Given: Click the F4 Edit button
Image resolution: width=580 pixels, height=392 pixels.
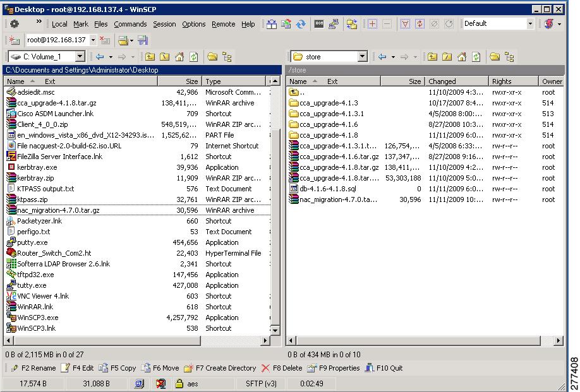Looking at the screenshot, I should pyautogui.click(x=77, y=368).
